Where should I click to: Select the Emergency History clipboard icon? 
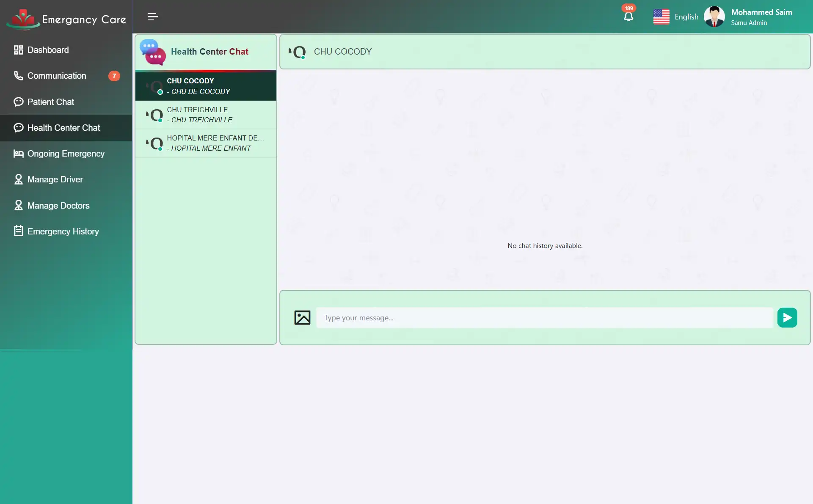coord(18,231)
